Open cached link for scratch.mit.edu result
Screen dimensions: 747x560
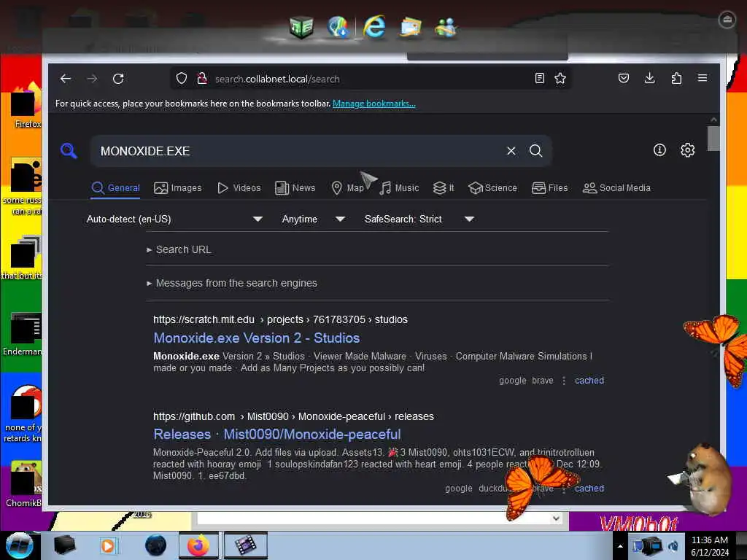pos(589,381)
